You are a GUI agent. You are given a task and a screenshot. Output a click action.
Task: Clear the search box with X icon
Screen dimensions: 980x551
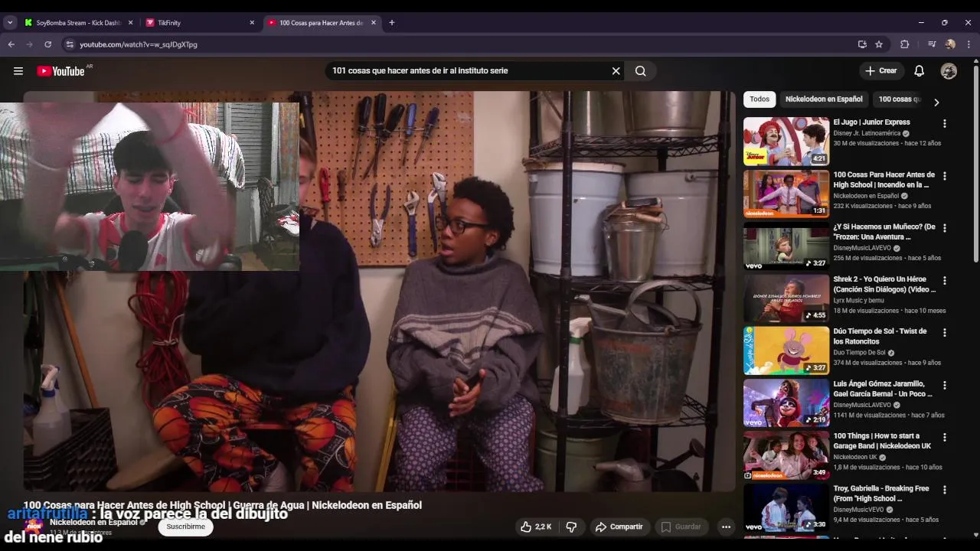point(616,71)
